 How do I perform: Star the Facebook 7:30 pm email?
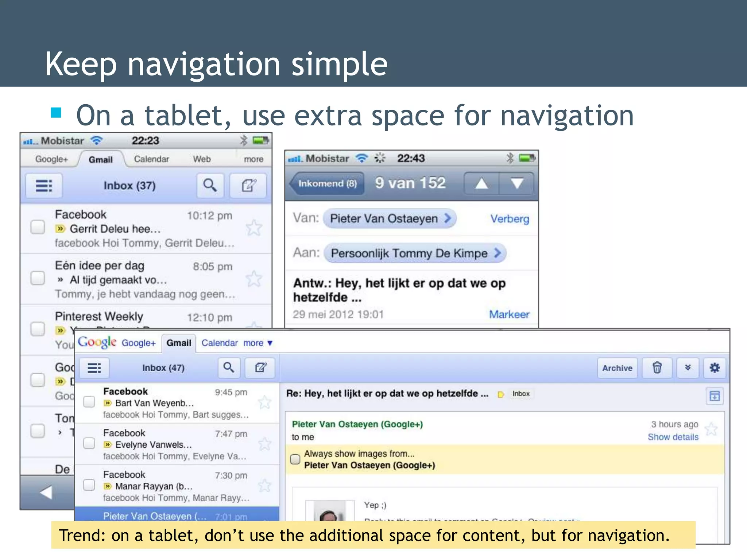tap(264, 486)
